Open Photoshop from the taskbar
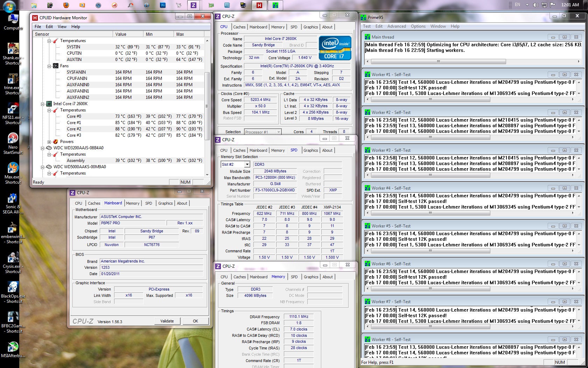 pos(163,5)
